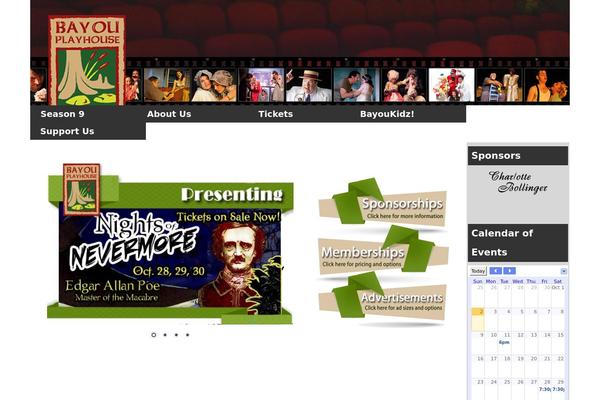
Task: Open the 7:30 event on October 29
Action: 558,389
